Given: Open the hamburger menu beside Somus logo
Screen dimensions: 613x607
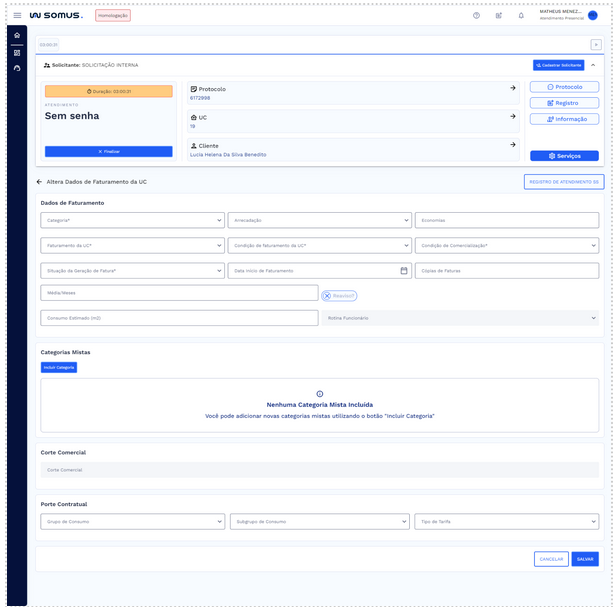Looking at the screenshot, I should click(17, 15).
